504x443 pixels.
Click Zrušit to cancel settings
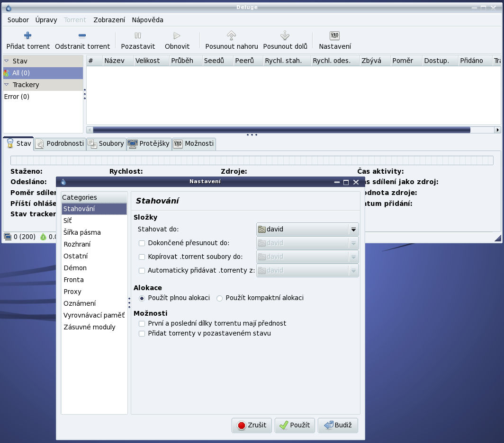click(252, 425)
